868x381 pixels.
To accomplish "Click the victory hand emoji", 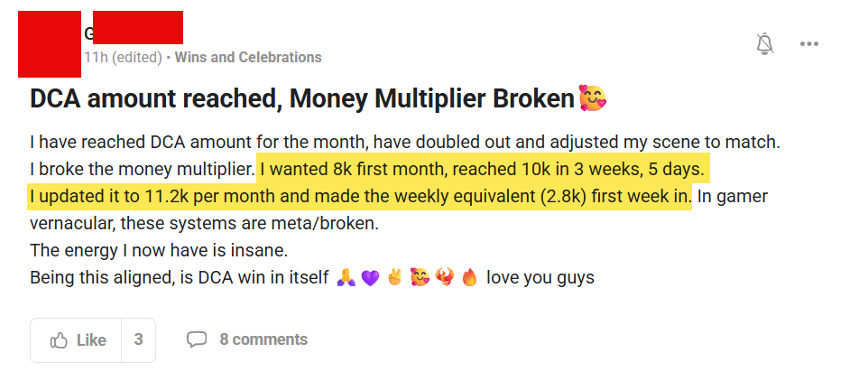I will (x=394, y=278).
